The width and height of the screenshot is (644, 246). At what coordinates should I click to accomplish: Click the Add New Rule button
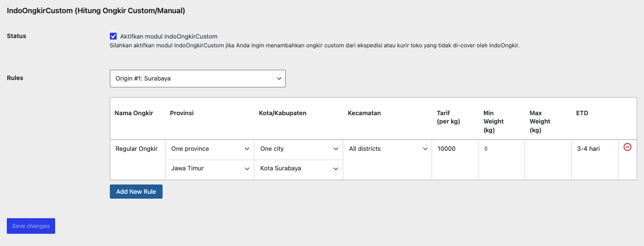[136, 192]
